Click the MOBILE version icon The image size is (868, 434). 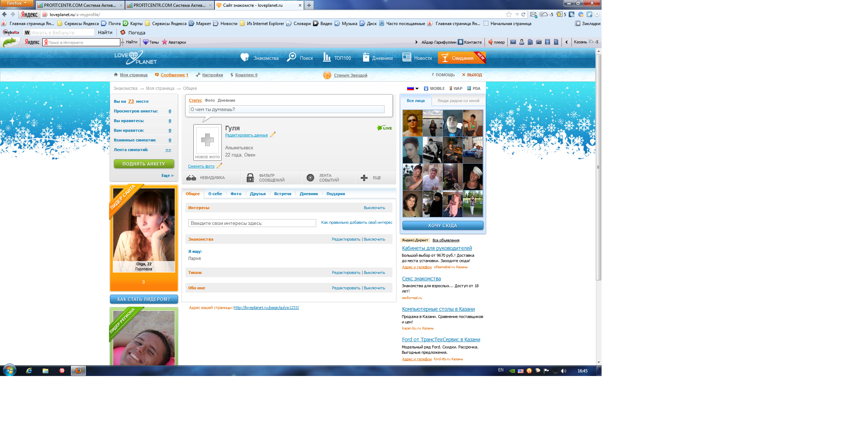coord(426,88)
